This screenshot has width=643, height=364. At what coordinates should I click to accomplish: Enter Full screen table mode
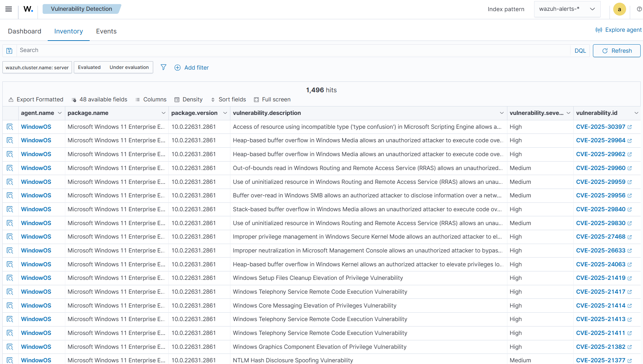(272, 99)
